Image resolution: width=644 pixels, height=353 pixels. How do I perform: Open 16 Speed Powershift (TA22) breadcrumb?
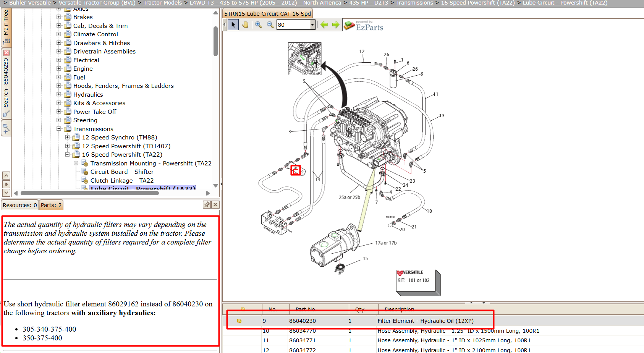tap(478, 3)
